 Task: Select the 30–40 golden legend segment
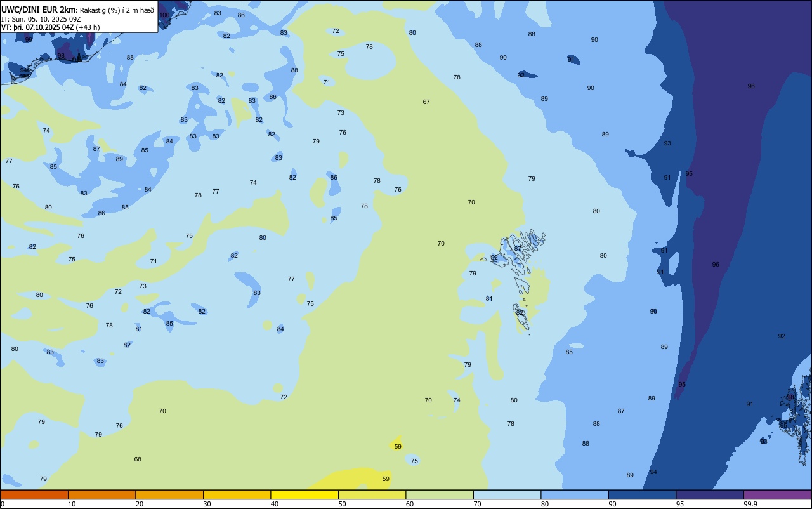tap(237, 494)
